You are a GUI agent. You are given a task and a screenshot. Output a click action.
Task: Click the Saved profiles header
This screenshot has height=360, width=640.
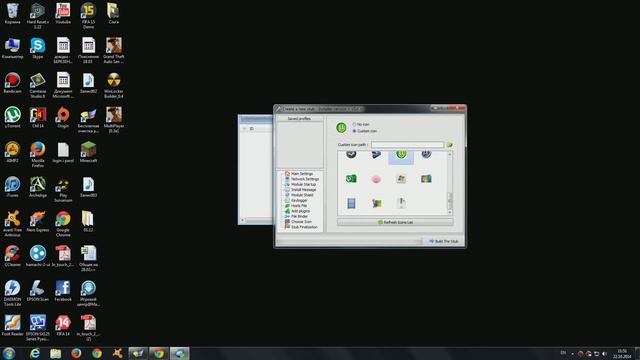click(300, 119)
